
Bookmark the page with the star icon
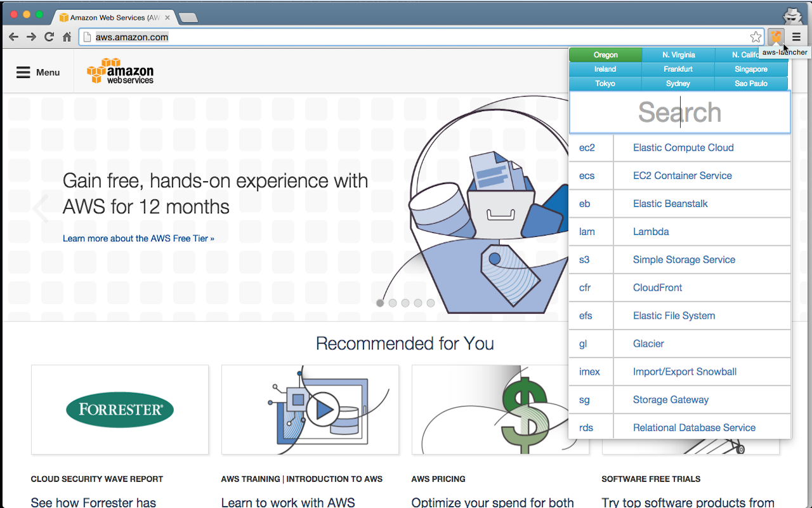pyautogui.click(x=756, y=37)
